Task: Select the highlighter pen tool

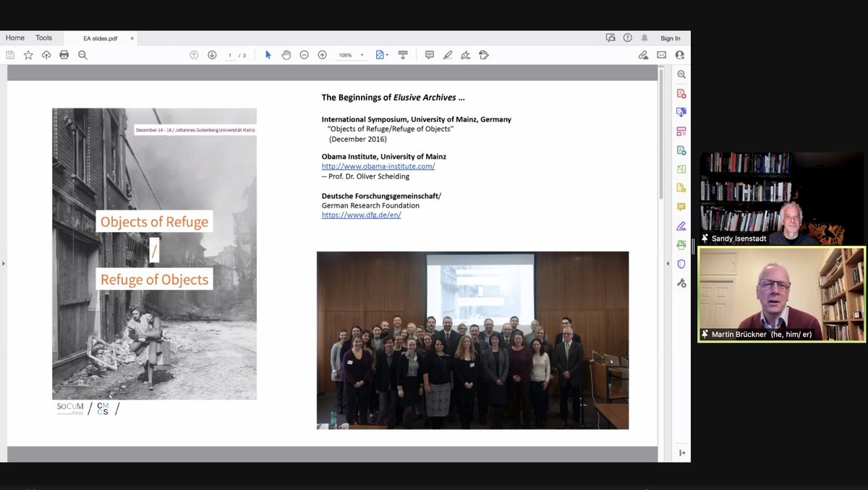Action: [x=448, y=55]
